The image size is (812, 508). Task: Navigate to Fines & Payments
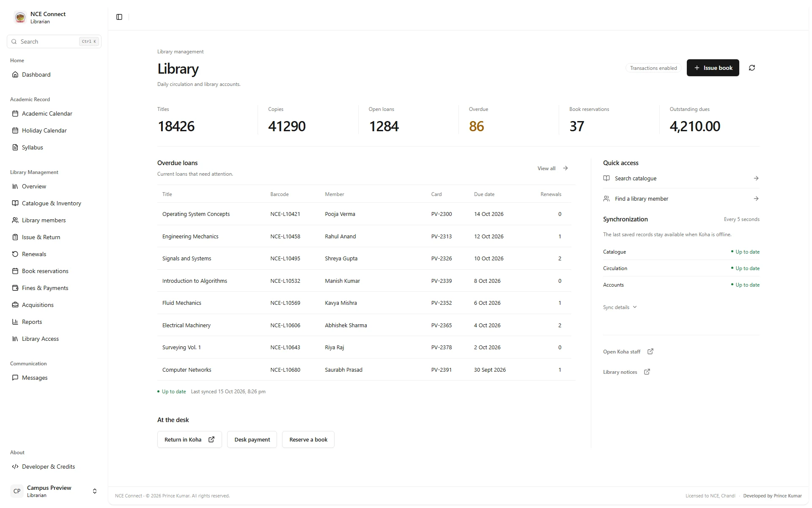(54, 288)
